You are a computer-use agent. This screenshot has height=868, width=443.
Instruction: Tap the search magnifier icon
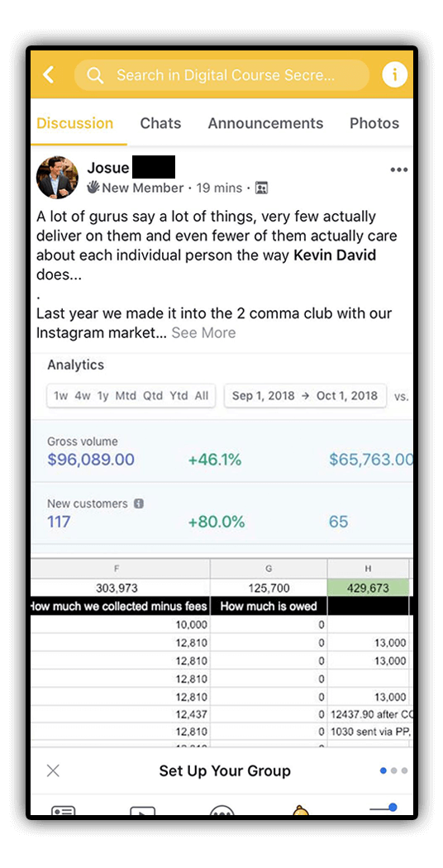(x=95, y=75)
